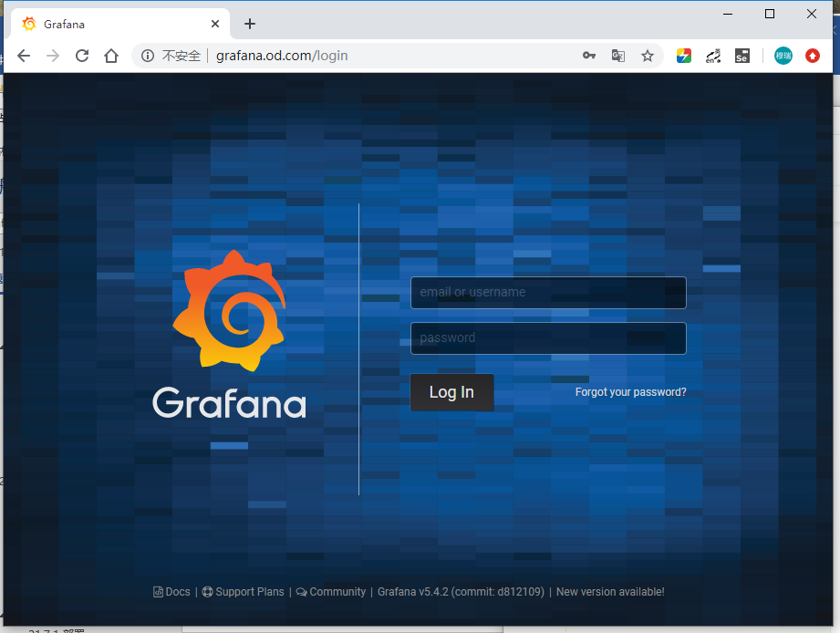This screenshot has width=840, height=633.
Task: Click the Log In button
Action: pos(451,392)
